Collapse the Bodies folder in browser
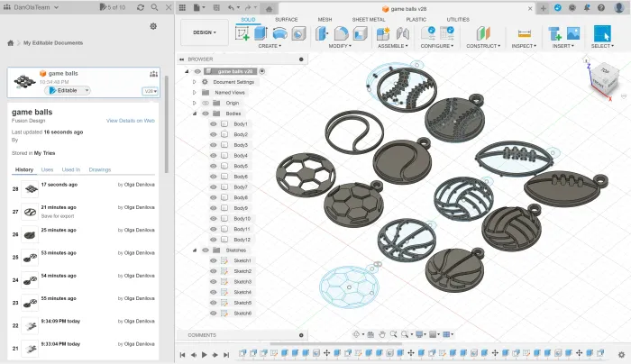The image size is (631, 364). coord(194,114)
